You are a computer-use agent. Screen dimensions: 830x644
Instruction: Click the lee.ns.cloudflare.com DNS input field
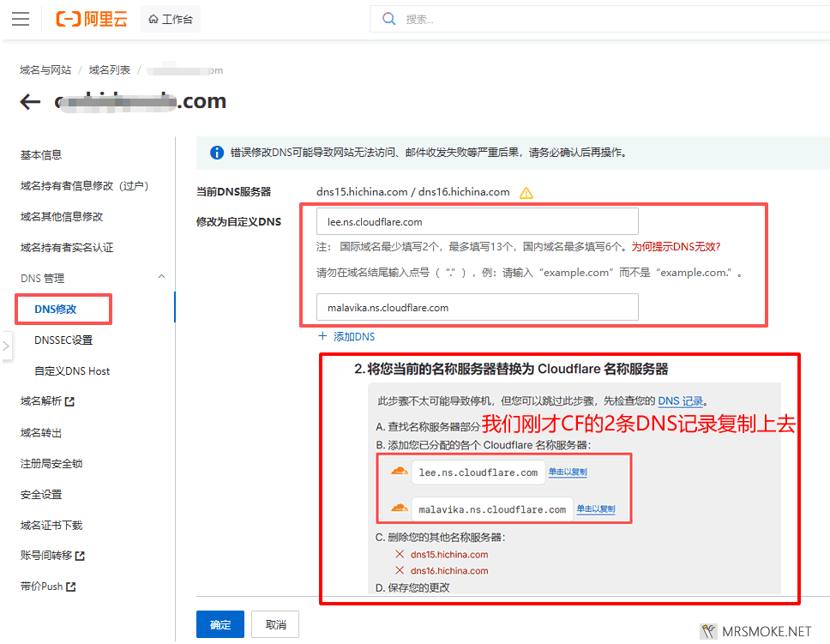tap(477, 221)
